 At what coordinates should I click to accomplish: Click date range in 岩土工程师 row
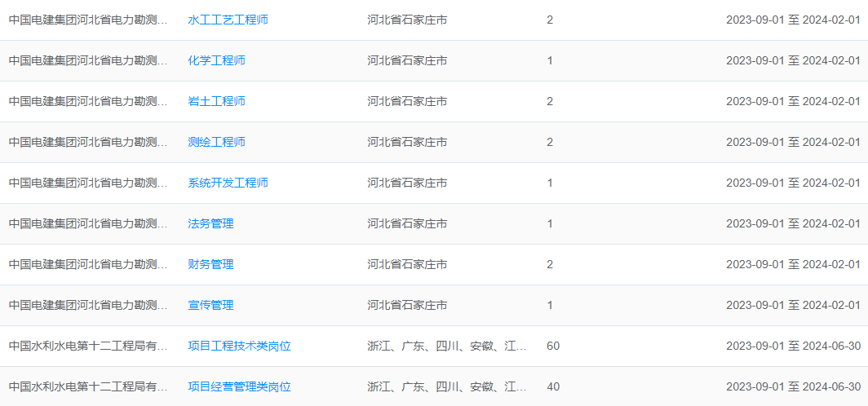pos(793,101)
